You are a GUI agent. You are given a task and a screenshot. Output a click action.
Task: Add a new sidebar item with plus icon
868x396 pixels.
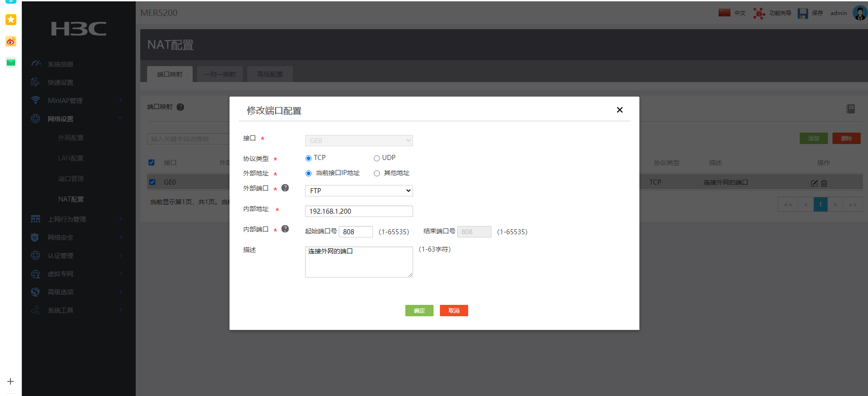(10, 381)
